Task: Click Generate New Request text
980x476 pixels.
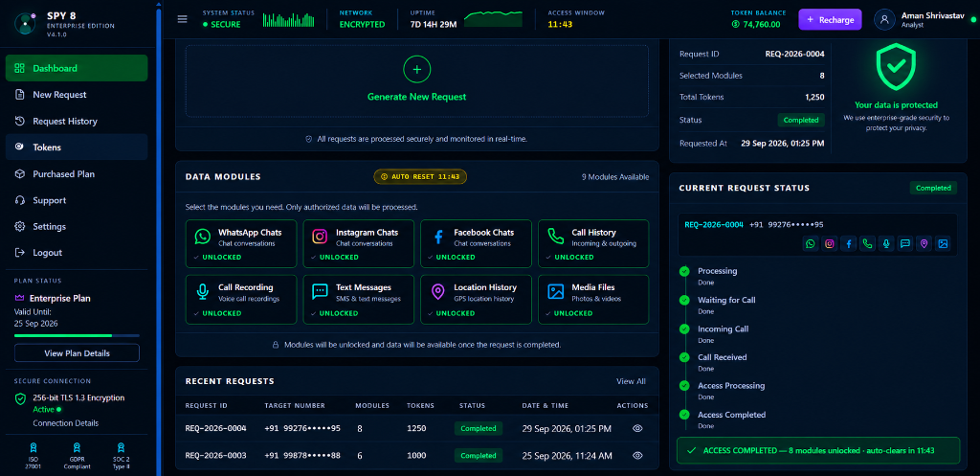Action: tap(417, 97)
